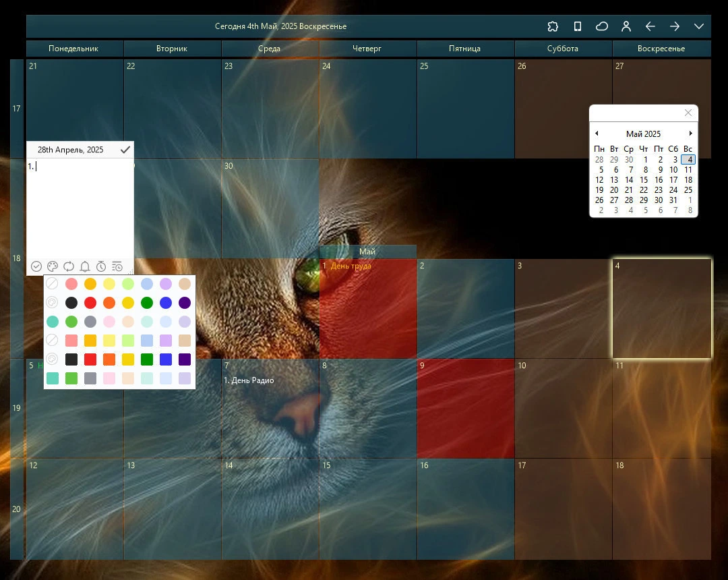Show previous month in Май 2025 mini calendar
Screen dimensions: 728x580
[x=597, y=134]
